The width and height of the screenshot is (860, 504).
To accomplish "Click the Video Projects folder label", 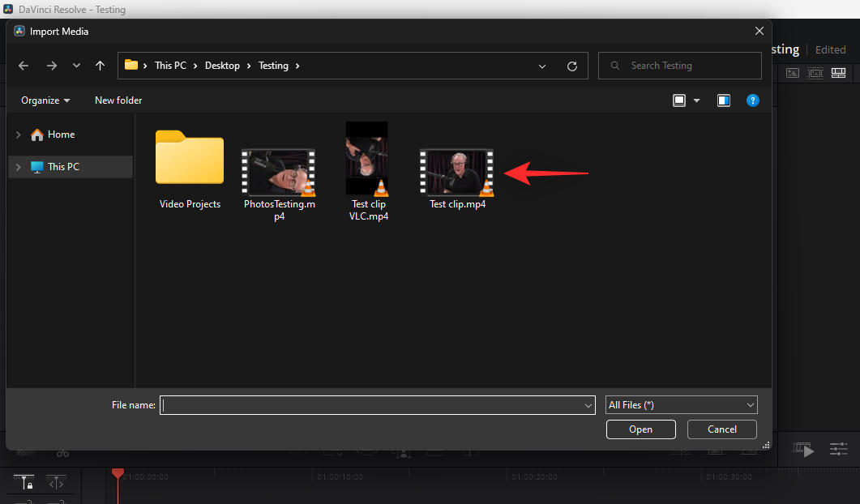I will pyautogui.click(x=190, y=204).
